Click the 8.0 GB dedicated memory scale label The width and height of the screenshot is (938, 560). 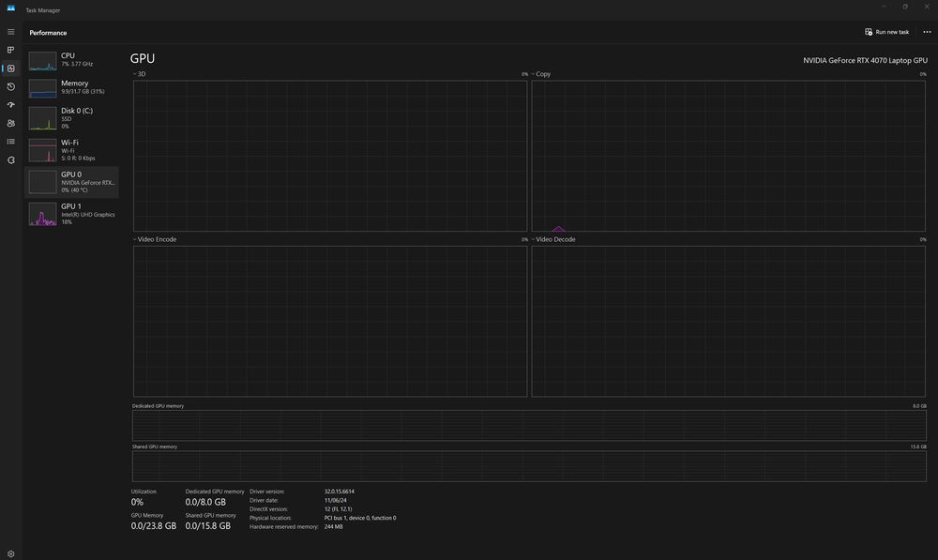coord(919,406)
